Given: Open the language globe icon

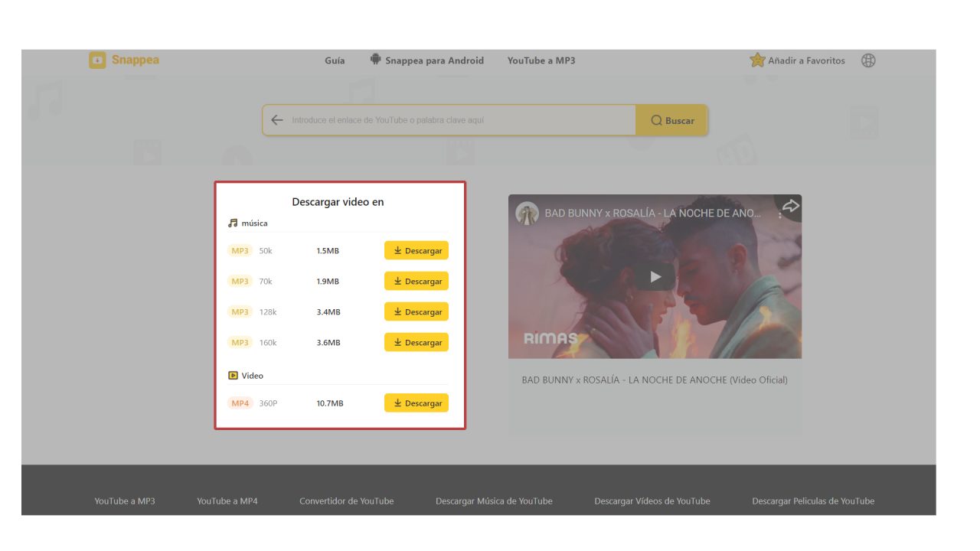Looking at the screenshot, I should (x=868, y=60).
